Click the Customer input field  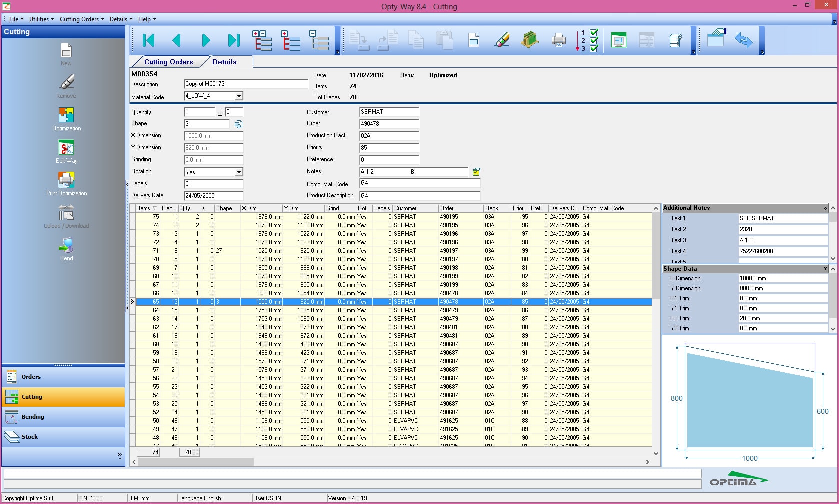pyautogui.click(x=389, y=112)
